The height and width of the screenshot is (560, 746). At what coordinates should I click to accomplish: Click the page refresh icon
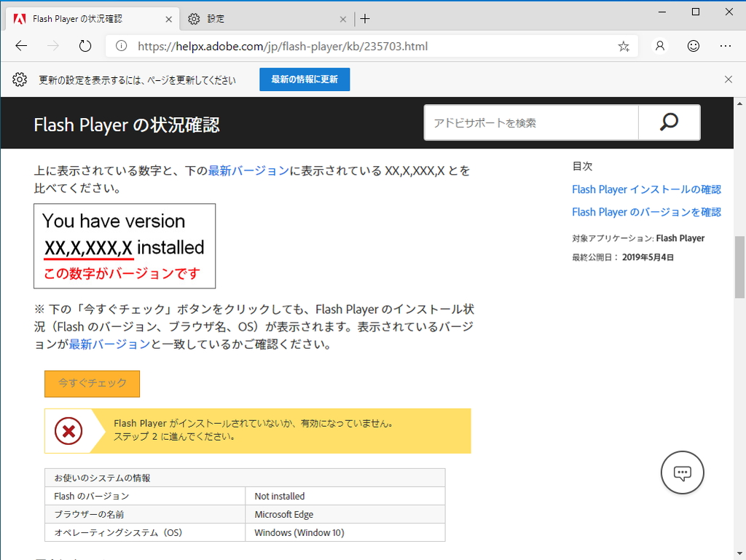click(x=85, y=45)
